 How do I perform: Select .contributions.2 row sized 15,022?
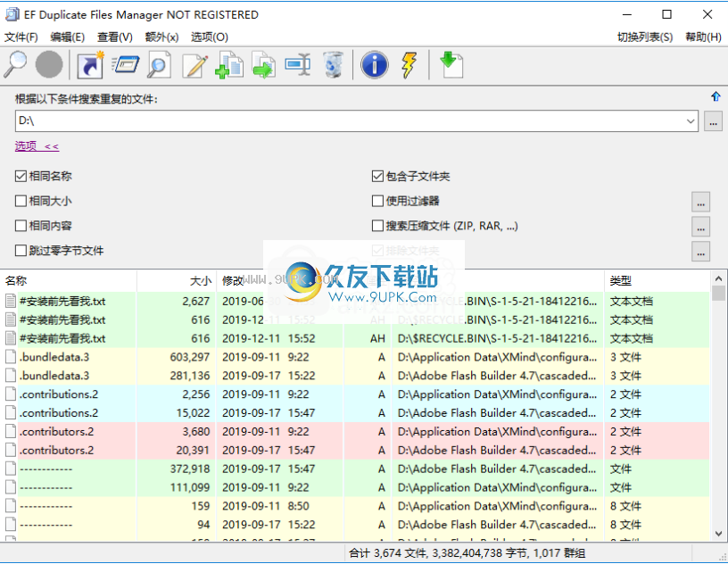(355, 412)
